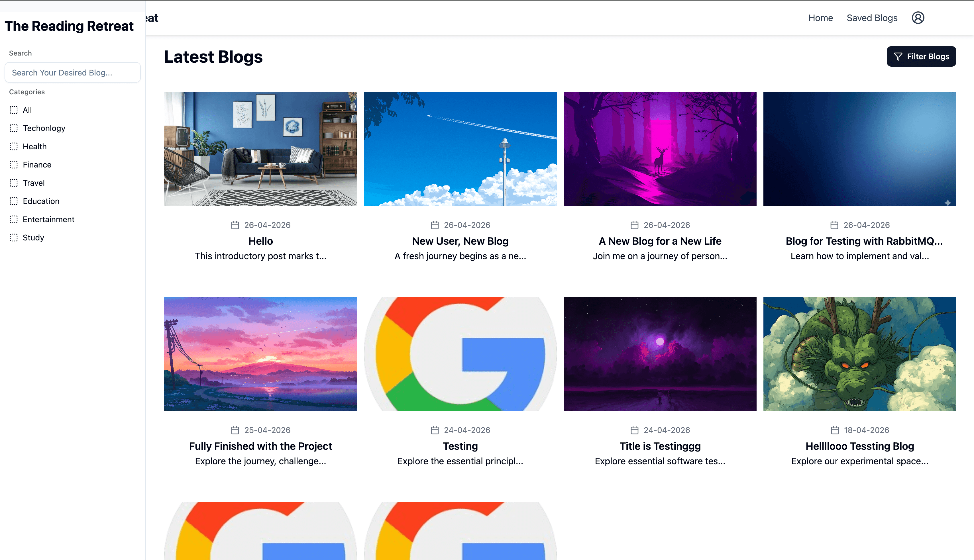Screen dimensions: 974x560
Task: Tick the Travel category checkbox
Action: tap(14, 183)
